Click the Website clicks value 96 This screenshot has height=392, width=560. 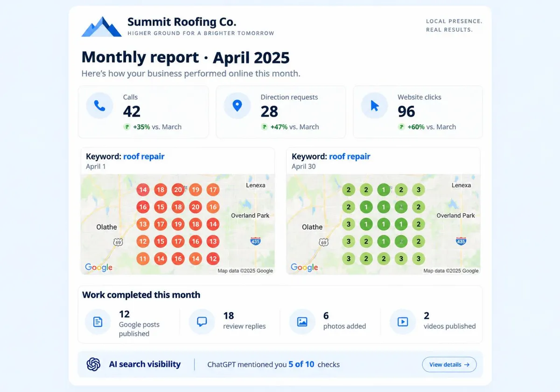point(406,112)
